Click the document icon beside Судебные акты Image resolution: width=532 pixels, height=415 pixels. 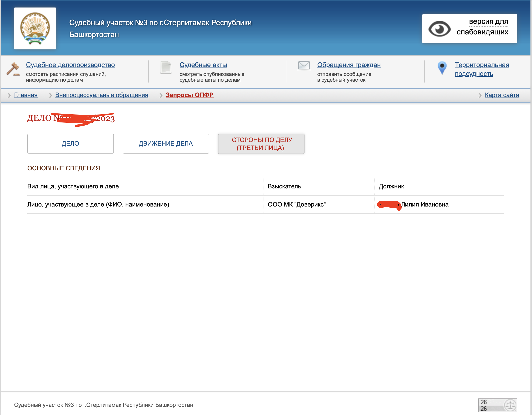(x=166, y=68)
